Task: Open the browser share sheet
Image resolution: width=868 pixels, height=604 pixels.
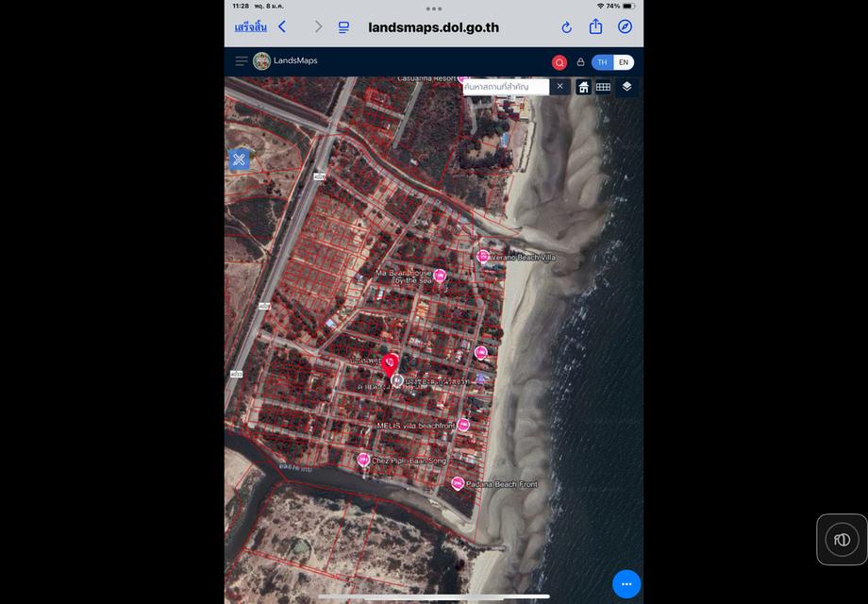Action: tap(595, 26)
